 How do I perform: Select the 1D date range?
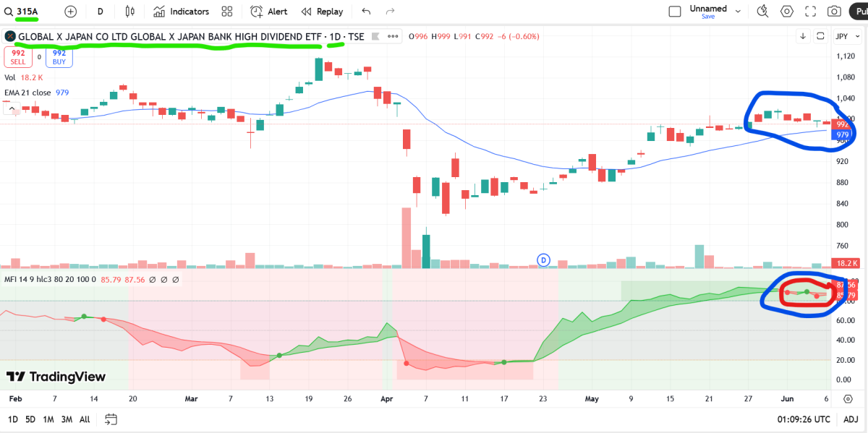13,419
